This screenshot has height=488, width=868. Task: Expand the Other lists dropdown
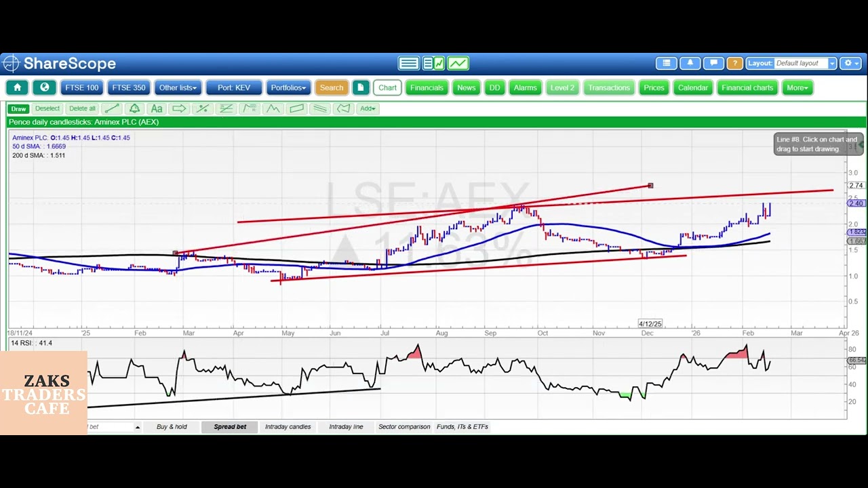tap(178, 87)
